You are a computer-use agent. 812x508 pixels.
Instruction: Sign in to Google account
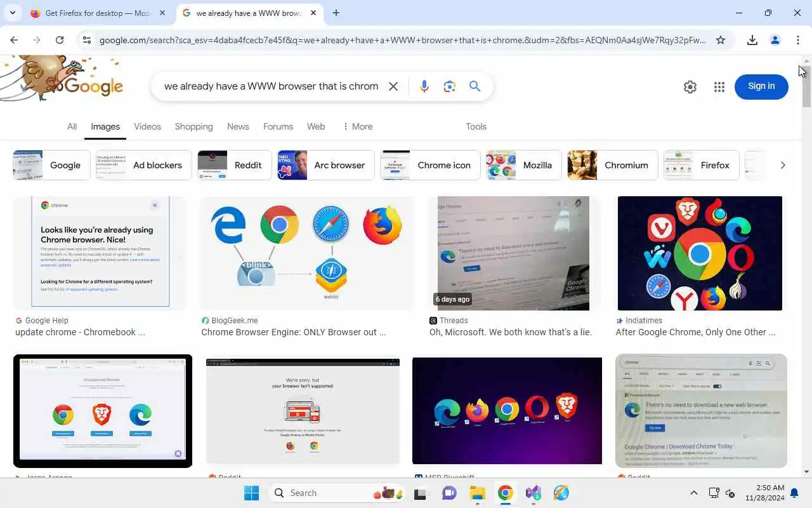(761, 86)
